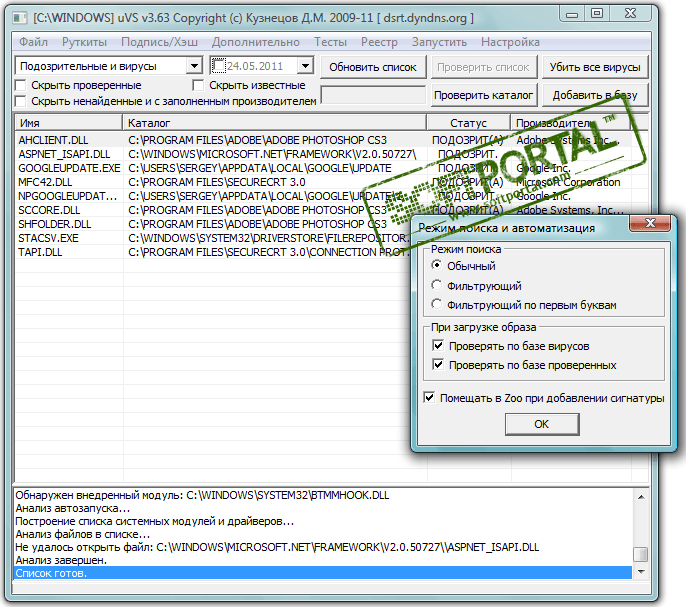Toggle Скрыть проверенные checkbox
The height and width of the screenshot is (607, 686).
(x=21, y=85)
